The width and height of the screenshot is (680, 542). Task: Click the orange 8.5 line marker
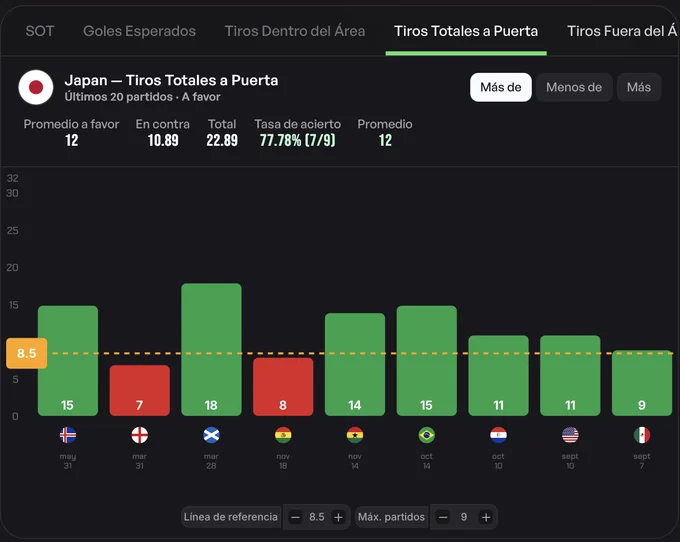[26, 353]
